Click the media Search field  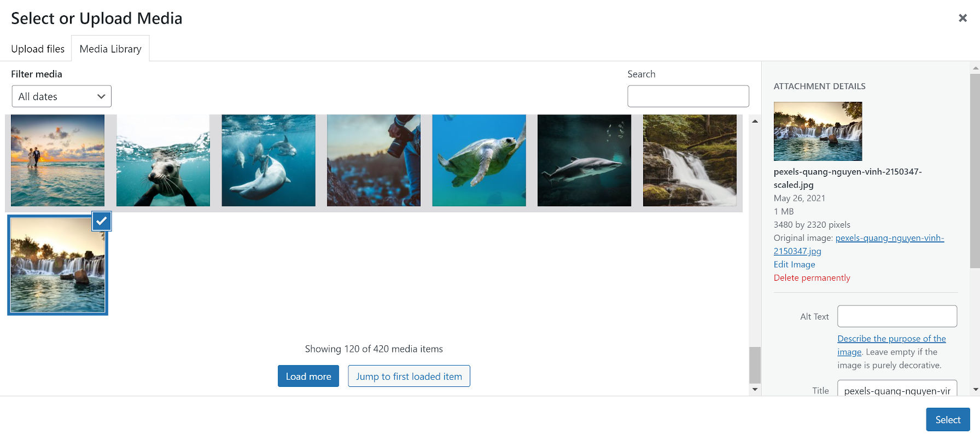[x=687, y=96]
